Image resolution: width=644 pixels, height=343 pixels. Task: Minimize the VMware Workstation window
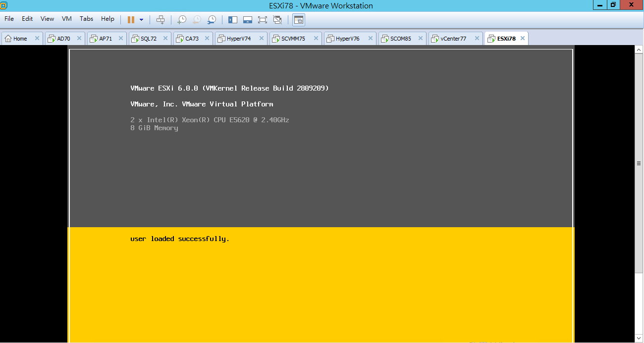point(600,4)
